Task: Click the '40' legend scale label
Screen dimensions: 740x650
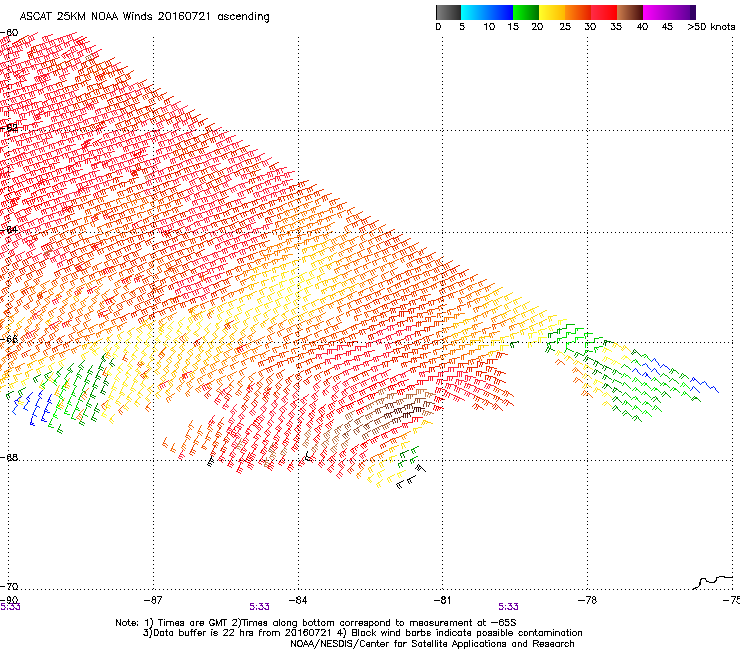Action: point(642,27)
